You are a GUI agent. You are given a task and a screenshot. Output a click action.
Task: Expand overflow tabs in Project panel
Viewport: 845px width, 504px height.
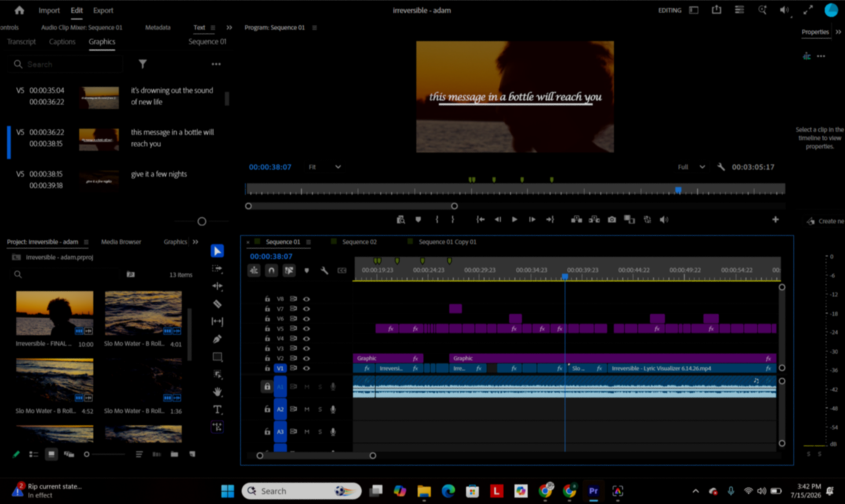pos(195,242)
